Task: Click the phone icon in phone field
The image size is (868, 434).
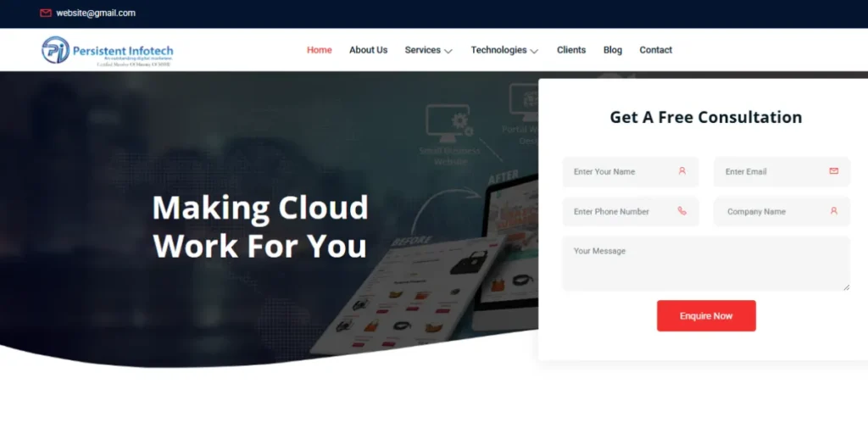Action: (x=682, y=211)
